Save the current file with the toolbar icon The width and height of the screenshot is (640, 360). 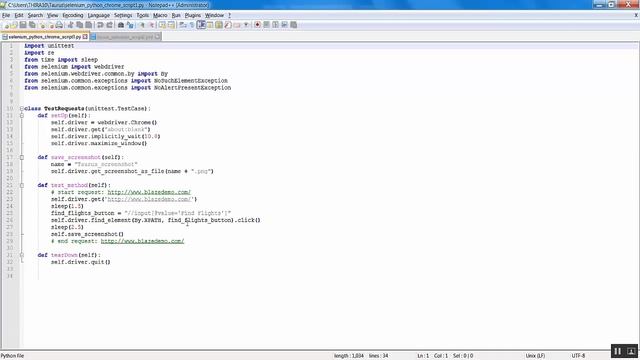pos(23,25)
